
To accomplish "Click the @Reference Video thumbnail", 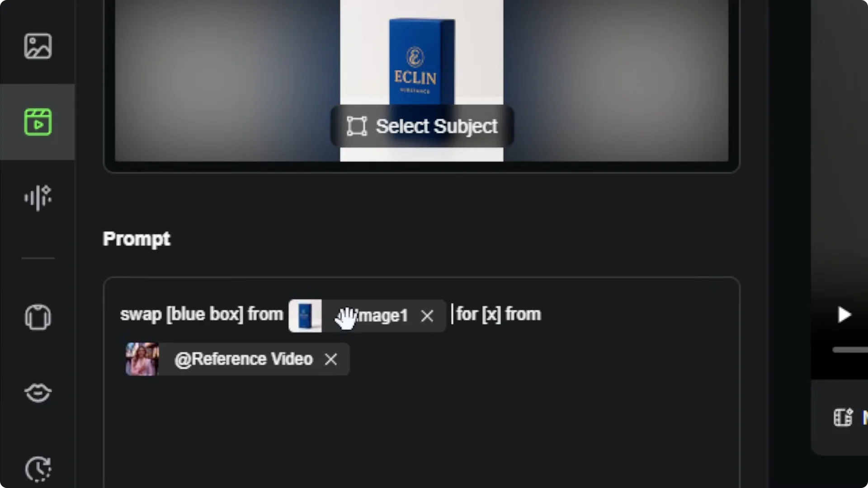I will 142,359.
